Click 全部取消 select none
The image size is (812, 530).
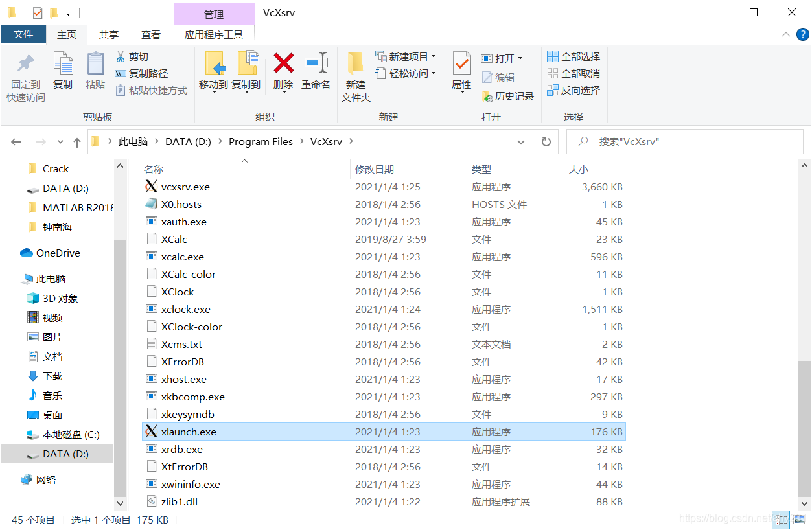pos(574,74)
